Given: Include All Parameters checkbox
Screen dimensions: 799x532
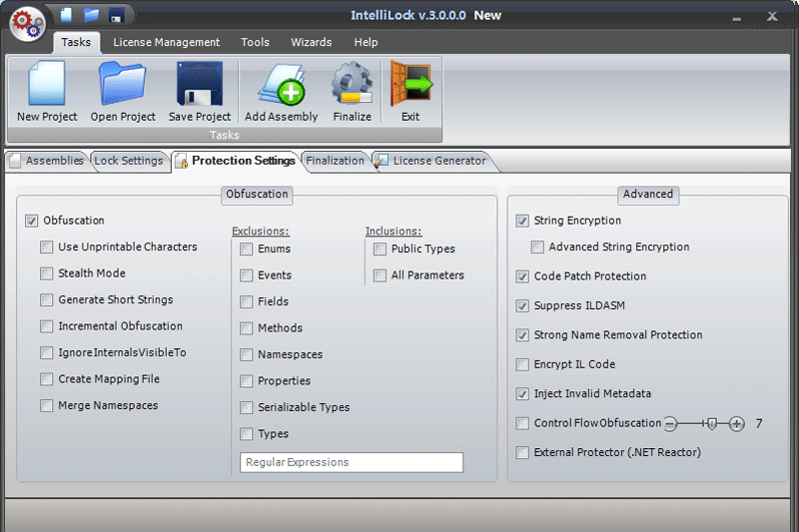Looking at the screenshot, I should click(380, 275).
